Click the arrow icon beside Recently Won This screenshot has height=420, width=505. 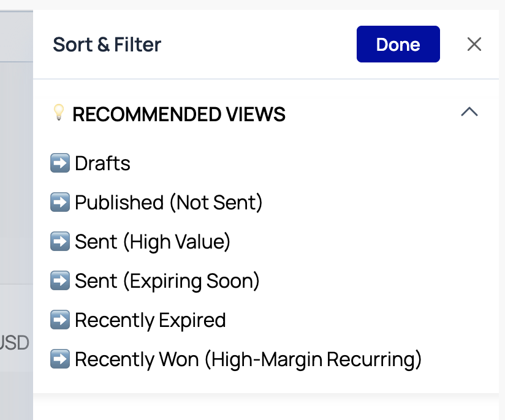pos(60,359)
